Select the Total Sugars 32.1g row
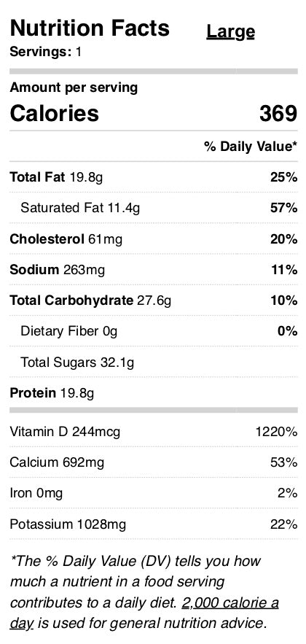This screenshot has width=306, height=644. point(154,362)
